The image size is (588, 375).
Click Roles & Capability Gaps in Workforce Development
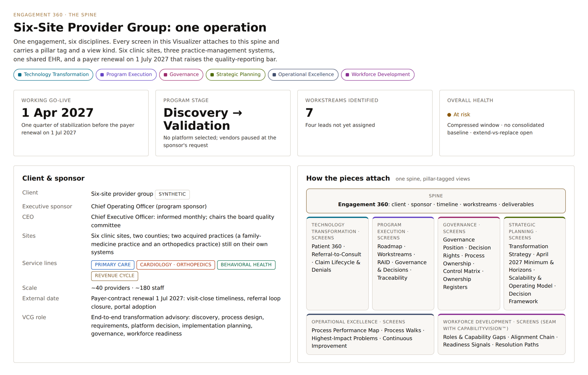click(x=474, y=337)
